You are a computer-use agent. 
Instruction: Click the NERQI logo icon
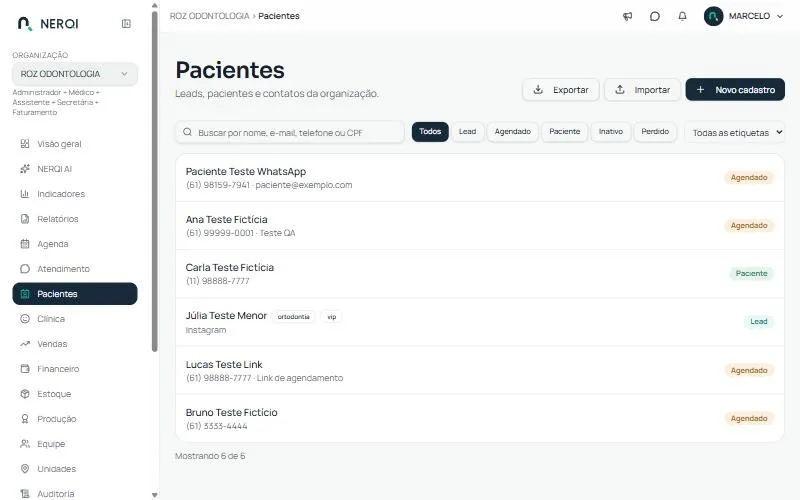(24, 23)
